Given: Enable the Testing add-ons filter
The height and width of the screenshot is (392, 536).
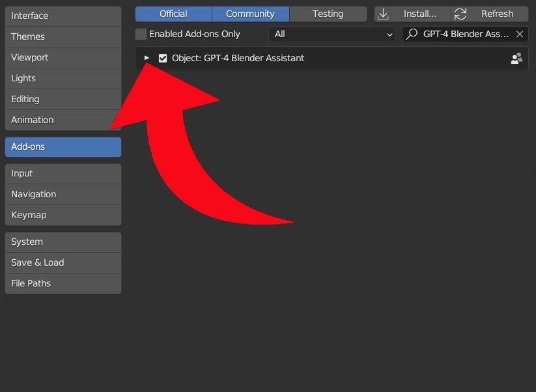Looking at the screenshot, I should [x=328, y=14].
